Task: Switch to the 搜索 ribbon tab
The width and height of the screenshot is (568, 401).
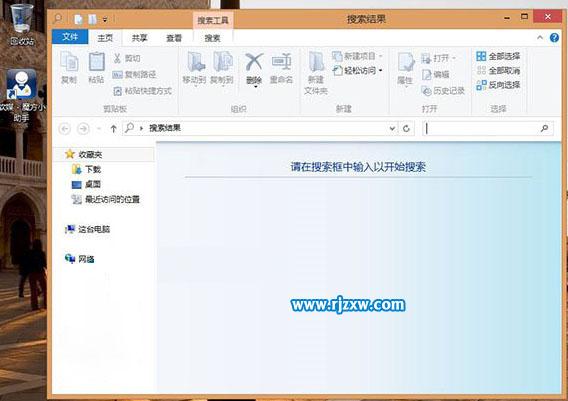Action: coord(212,38)
